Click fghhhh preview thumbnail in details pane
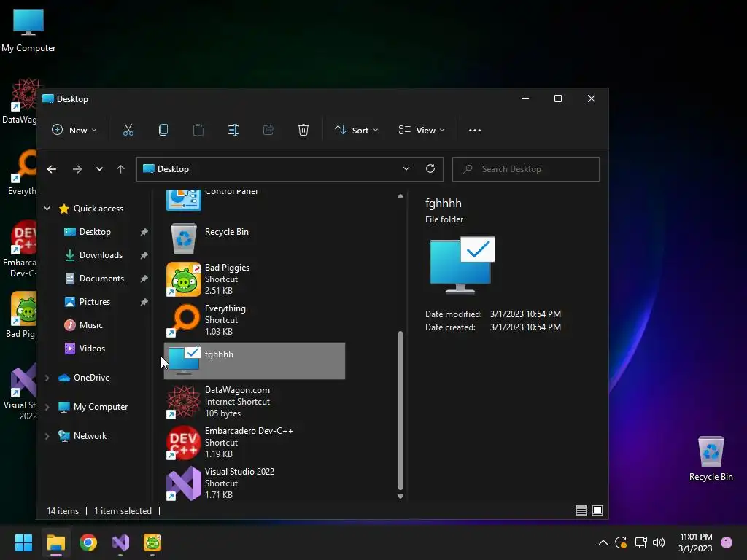The image size is (747, 560). tap(462, 265)
